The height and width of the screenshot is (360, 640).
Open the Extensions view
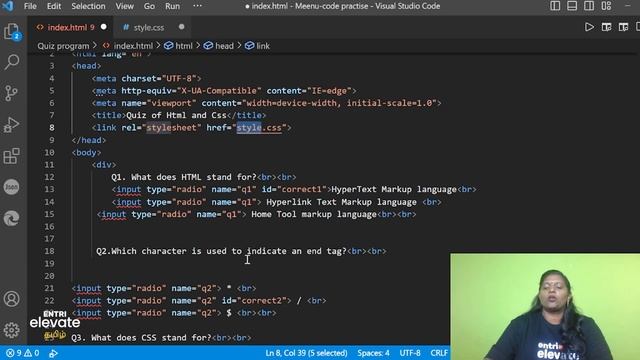pyautogui.click(x=11, y=156)
